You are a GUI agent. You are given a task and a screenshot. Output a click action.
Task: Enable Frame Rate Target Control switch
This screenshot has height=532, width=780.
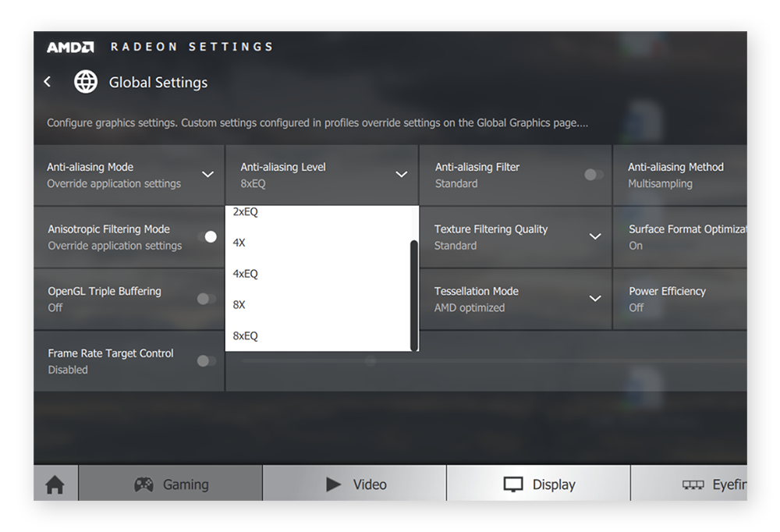207,361
